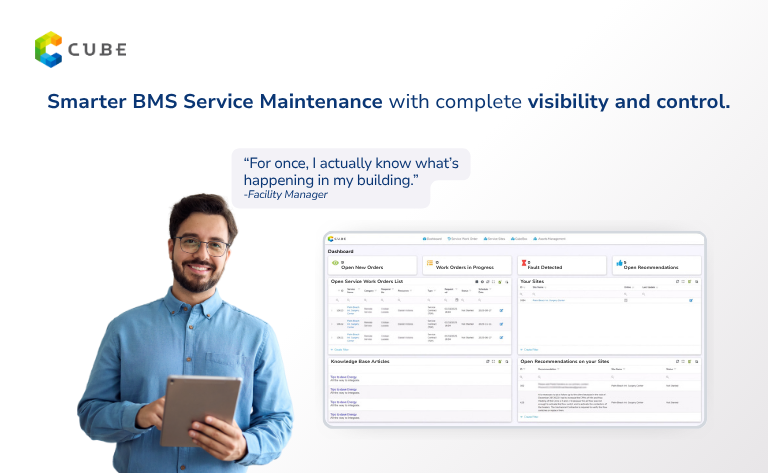Open the Service Sites nav item
The height and width of the screenshot is (473, 768).
(x=495, y=240)
